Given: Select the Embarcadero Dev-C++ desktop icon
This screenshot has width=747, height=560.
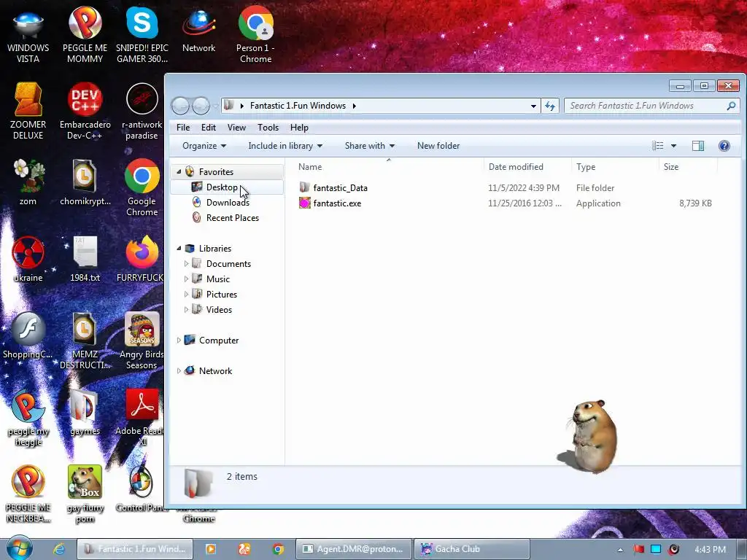Looking at the screenshot, I should pos(85,111).
